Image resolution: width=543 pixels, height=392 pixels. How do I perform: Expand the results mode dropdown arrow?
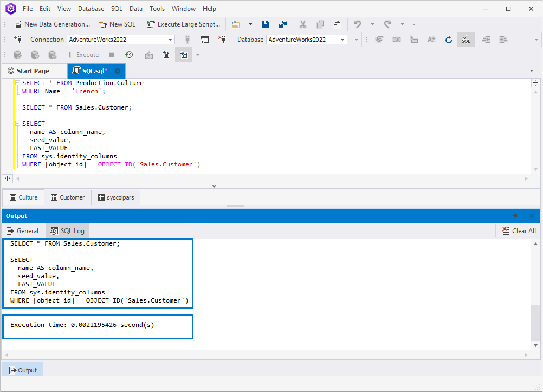tap(198, 55)
